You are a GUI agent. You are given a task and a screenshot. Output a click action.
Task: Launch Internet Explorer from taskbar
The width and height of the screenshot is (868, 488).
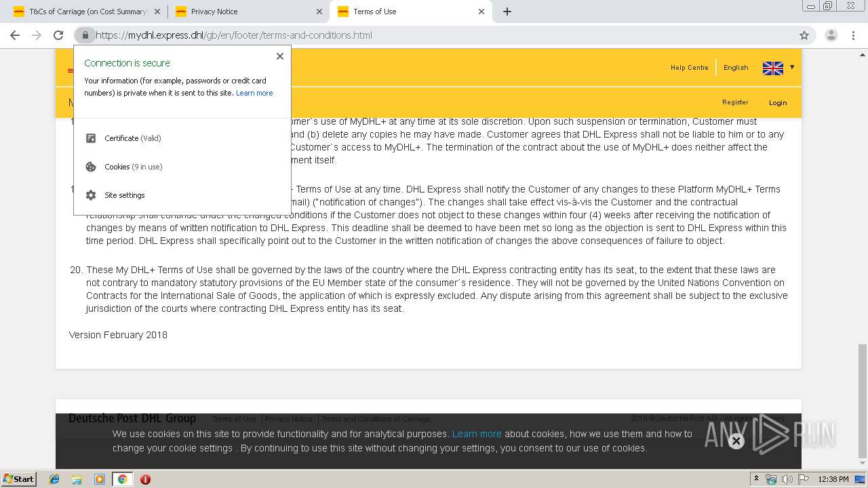tap(54, 479)
